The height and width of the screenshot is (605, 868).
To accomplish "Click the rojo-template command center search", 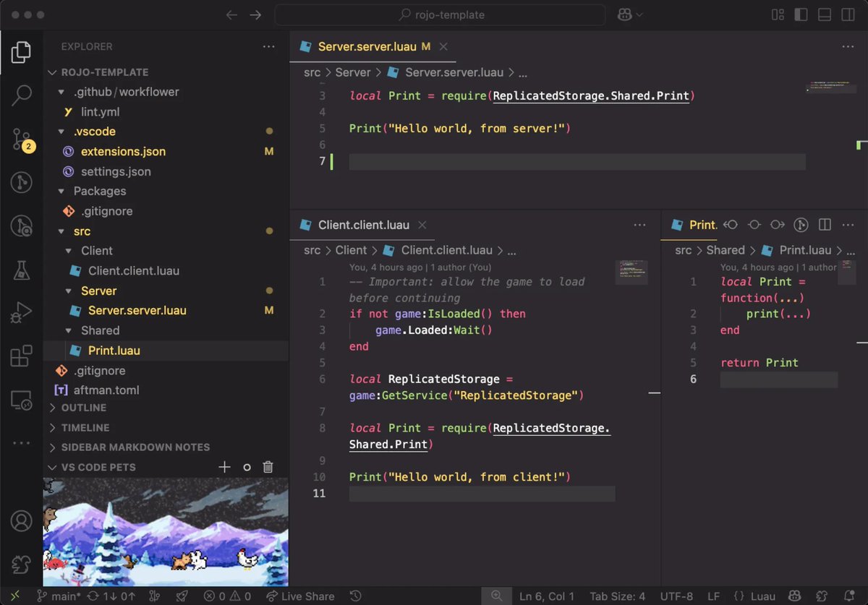I will click(x=441, y=14).
